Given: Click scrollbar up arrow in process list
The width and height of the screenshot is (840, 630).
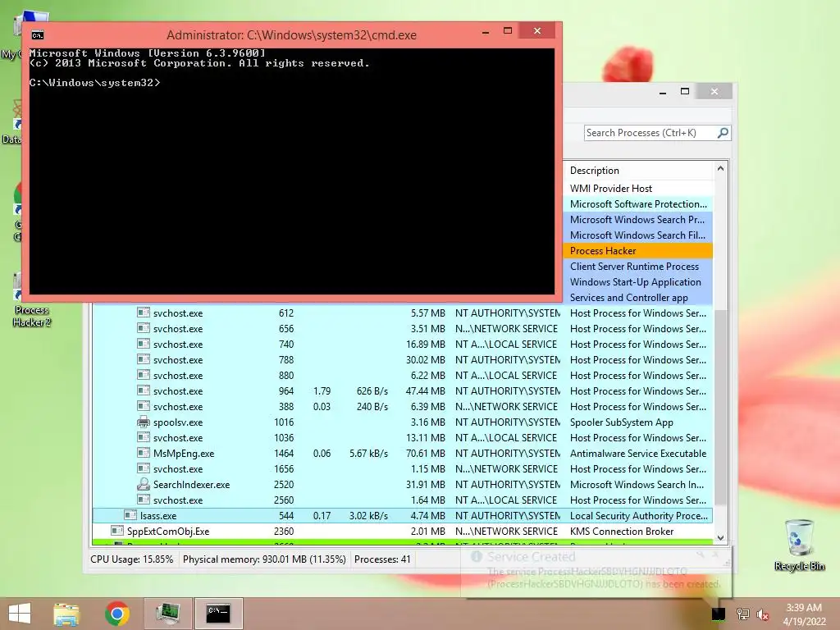Looking at the screenshot, I should pyautogui.click(x=720, y=169).
